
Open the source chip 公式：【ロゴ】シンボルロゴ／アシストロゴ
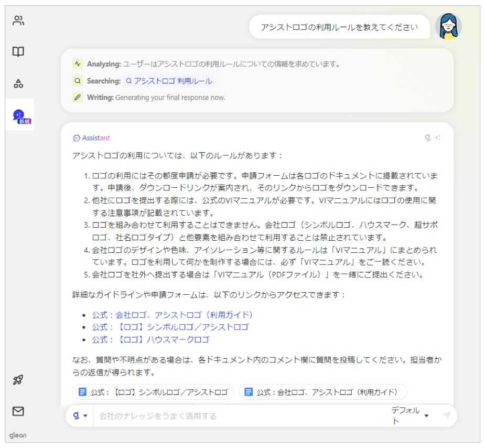tap(153, 392)
